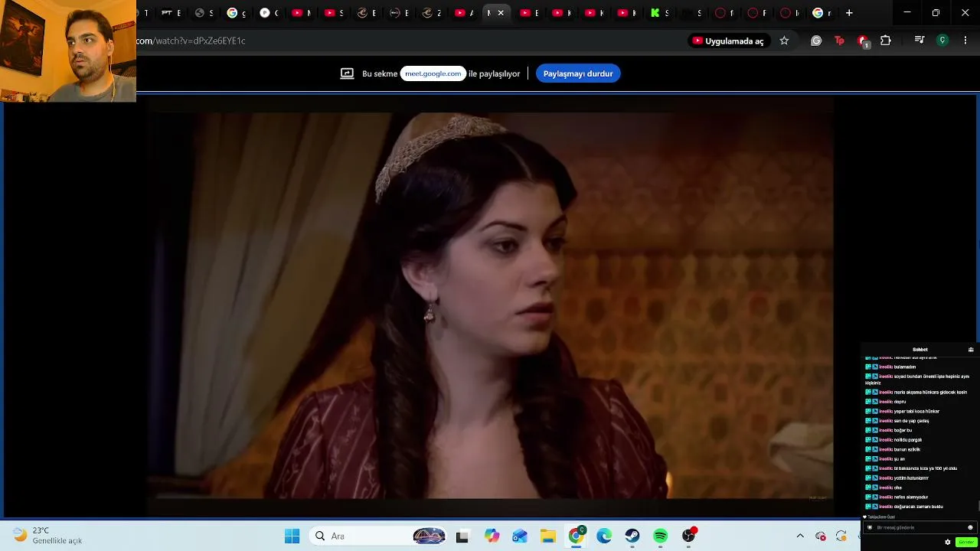980x551 pixels.
Task: Click the webcam overlay thumbnail
Action: coord(68,51)
